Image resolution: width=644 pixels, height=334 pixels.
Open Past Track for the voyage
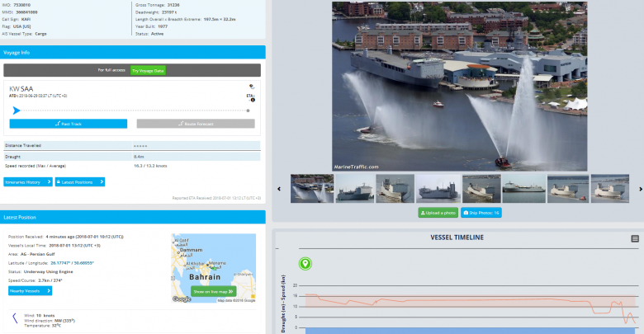(69, 124)
